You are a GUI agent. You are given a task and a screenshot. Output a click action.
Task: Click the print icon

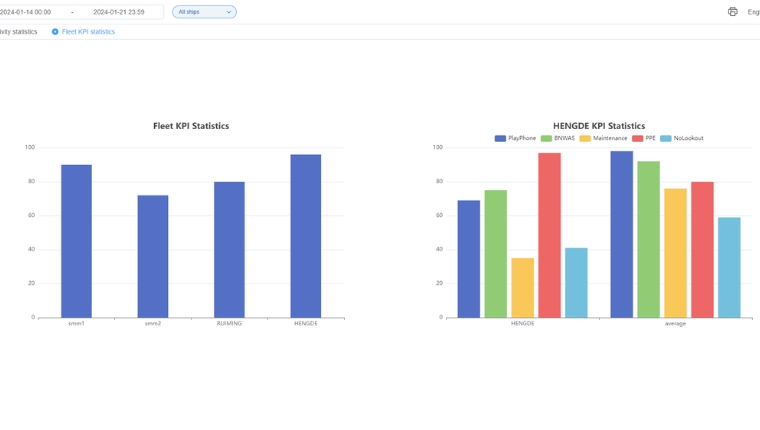pos(732,12)
